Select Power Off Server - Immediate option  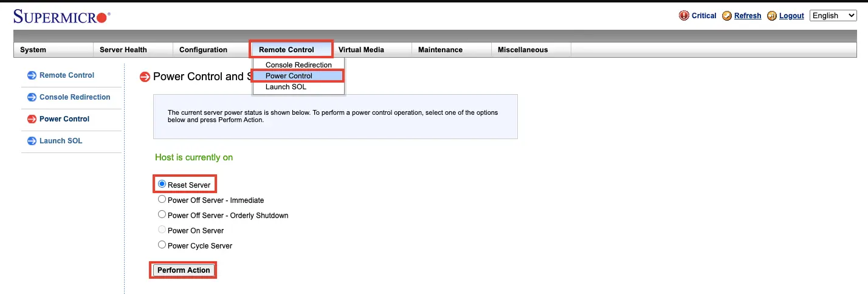(162, 199)
